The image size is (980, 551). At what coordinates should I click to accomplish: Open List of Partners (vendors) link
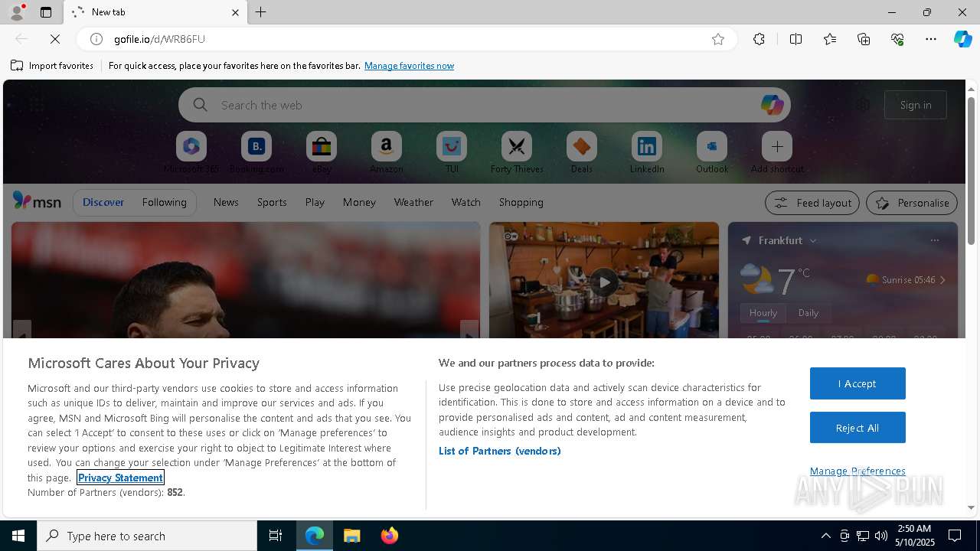500,451
